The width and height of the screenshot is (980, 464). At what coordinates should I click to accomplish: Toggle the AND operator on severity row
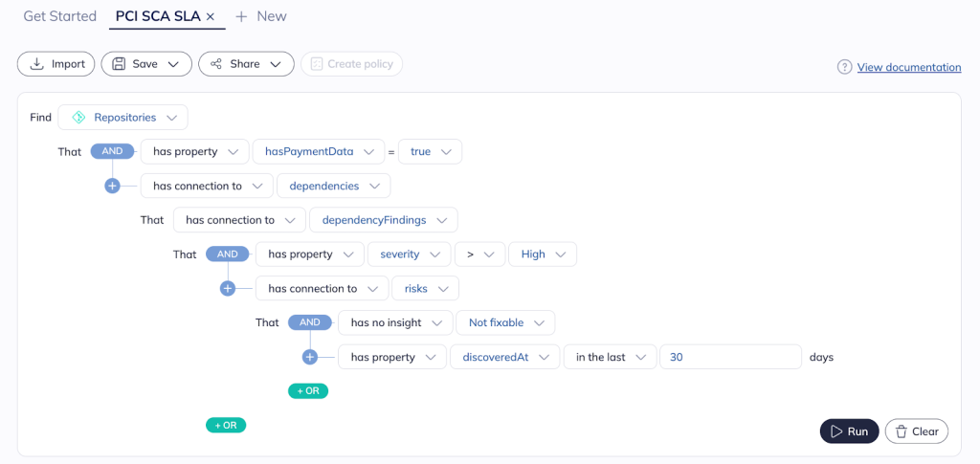pyautogui.click(x=227, y=254)
